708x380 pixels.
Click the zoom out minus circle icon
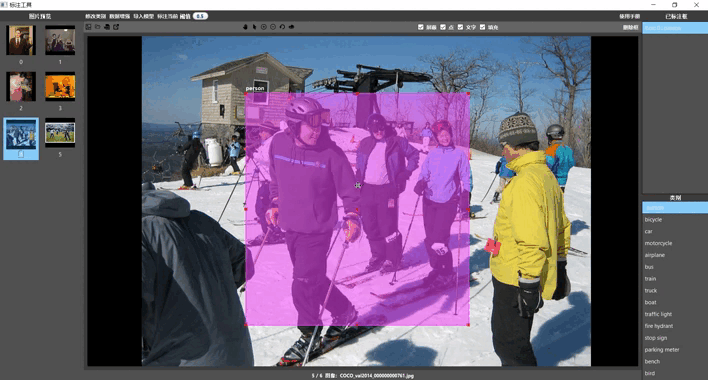273,27
